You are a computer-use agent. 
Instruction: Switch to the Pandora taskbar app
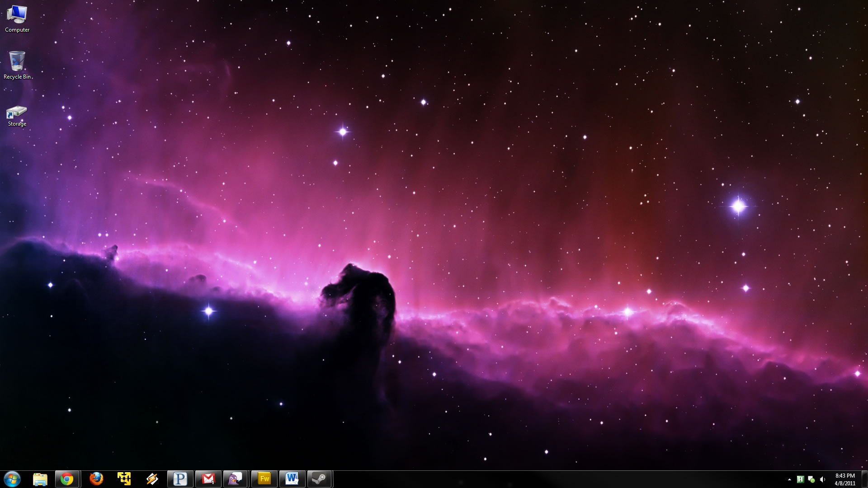click(180, 479)
